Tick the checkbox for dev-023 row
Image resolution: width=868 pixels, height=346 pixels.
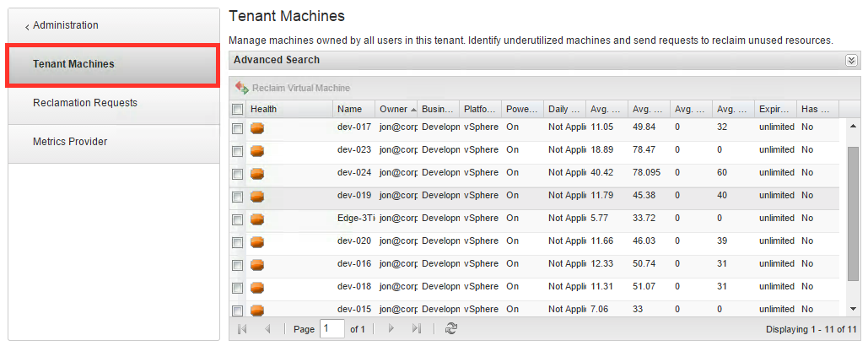237,151
